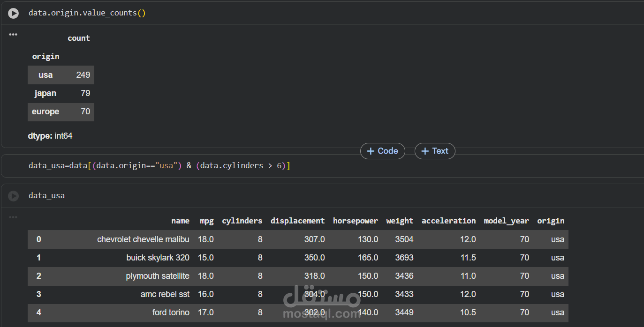Select the mpg column header
The height and width of the screenshot is (327, 644).
[x=206, y=221]
